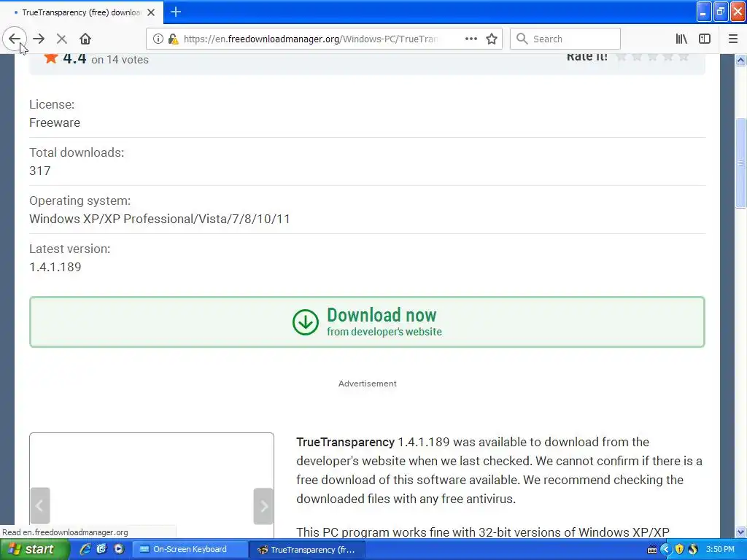The width and height of the screenshot is (747, 560).
Task: Select the TrueTransparency (free) download tab
Action: click(82, 12)
